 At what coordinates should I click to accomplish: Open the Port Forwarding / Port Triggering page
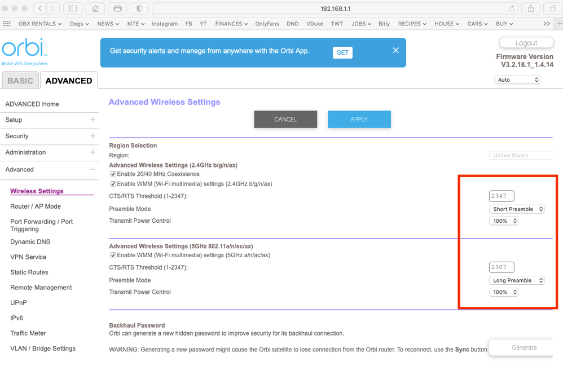pyautogui.click(x=42, y=225)
